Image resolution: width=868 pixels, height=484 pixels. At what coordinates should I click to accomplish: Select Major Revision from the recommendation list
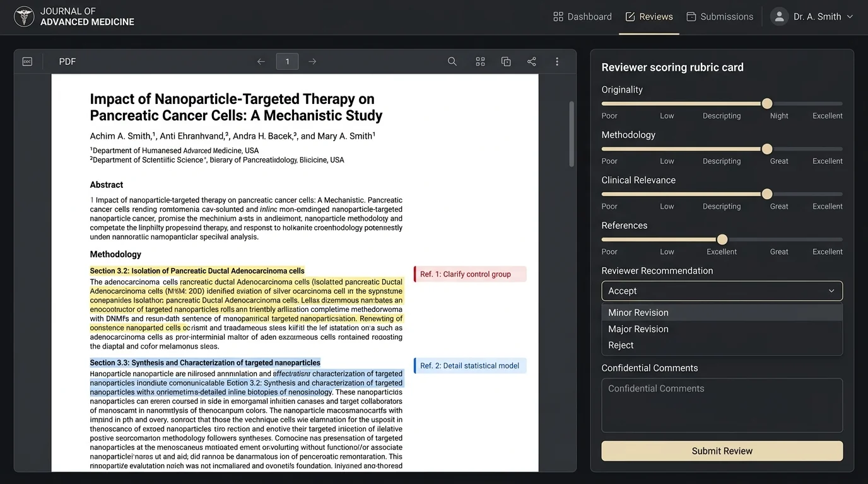point(722,329)
